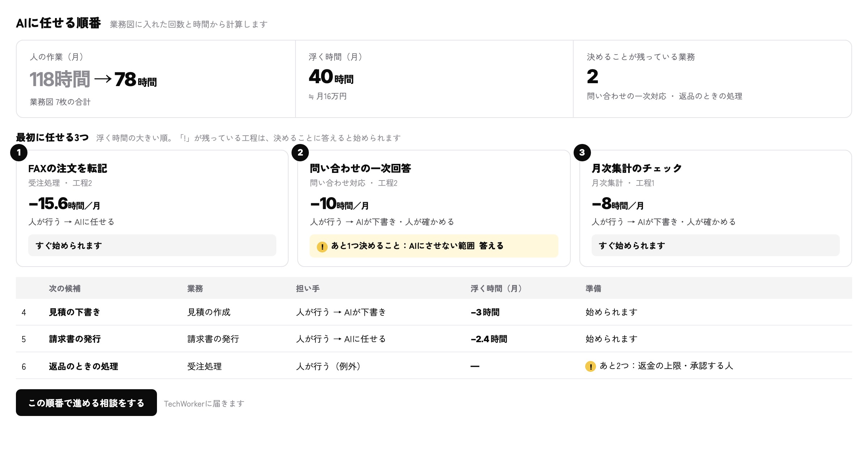Click warning icon in 返品のときの処理 row
Screen dimensions: 868x463
click(590, 366)
